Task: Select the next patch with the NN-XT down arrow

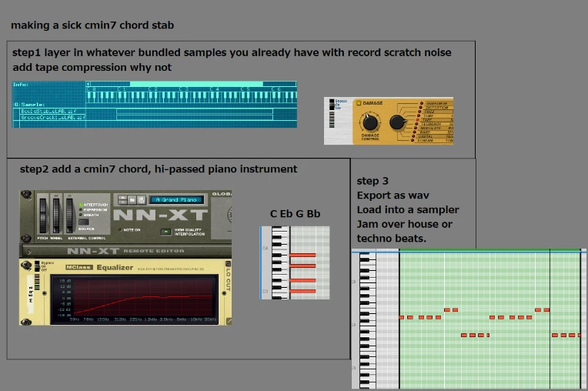Action: pos(122,202)
